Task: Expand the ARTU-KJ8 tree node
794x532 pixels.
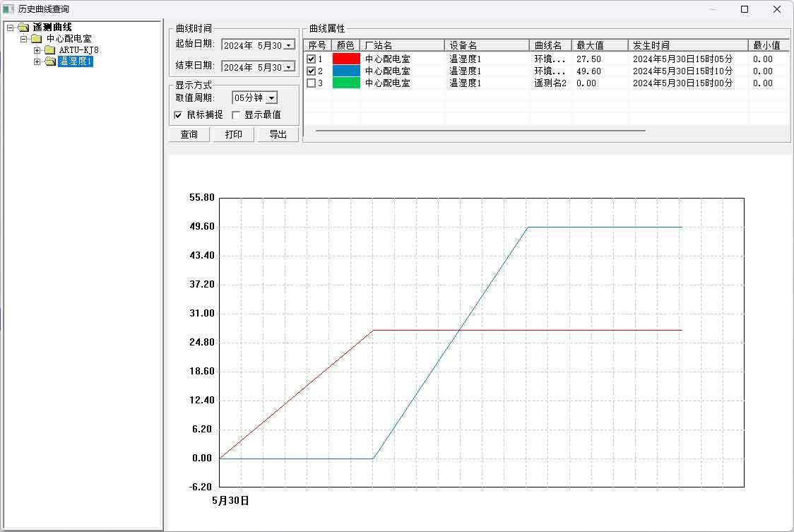Action: (x=37, y=50)
